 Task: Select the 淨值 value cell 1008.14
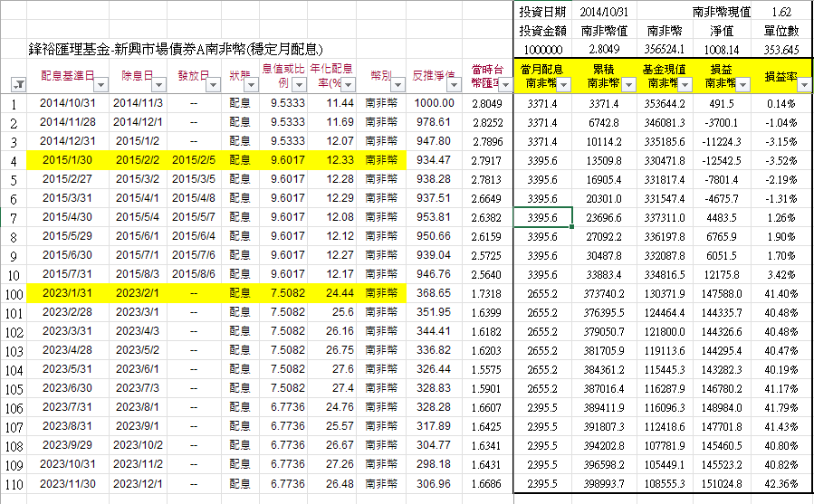pos(722,50)
